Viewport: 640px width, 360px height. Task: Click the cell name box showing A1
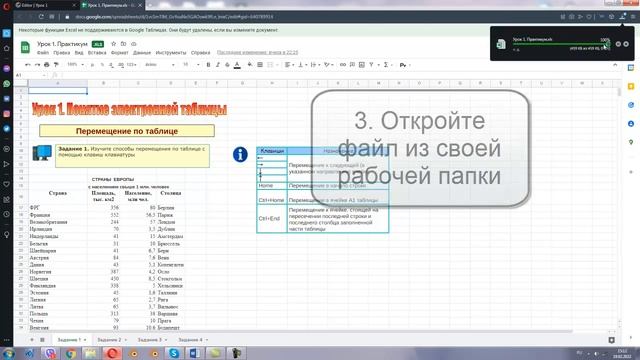[31, 75]
